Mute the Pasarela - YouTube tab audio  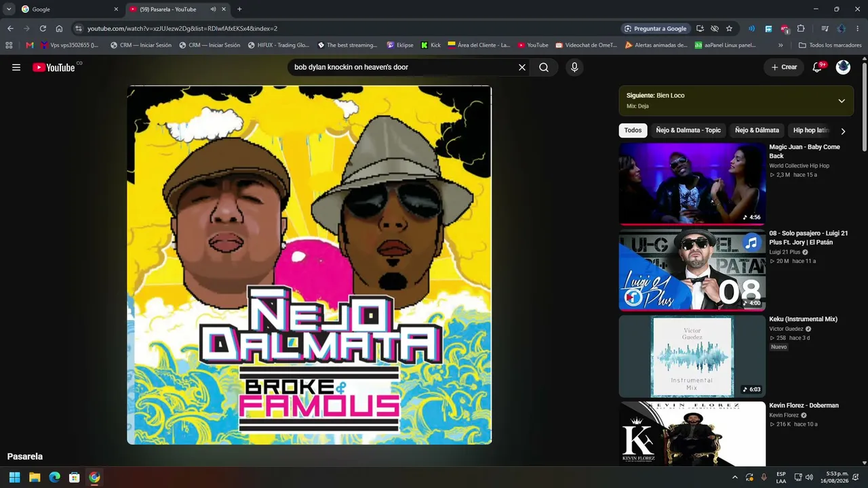point(213,9)
